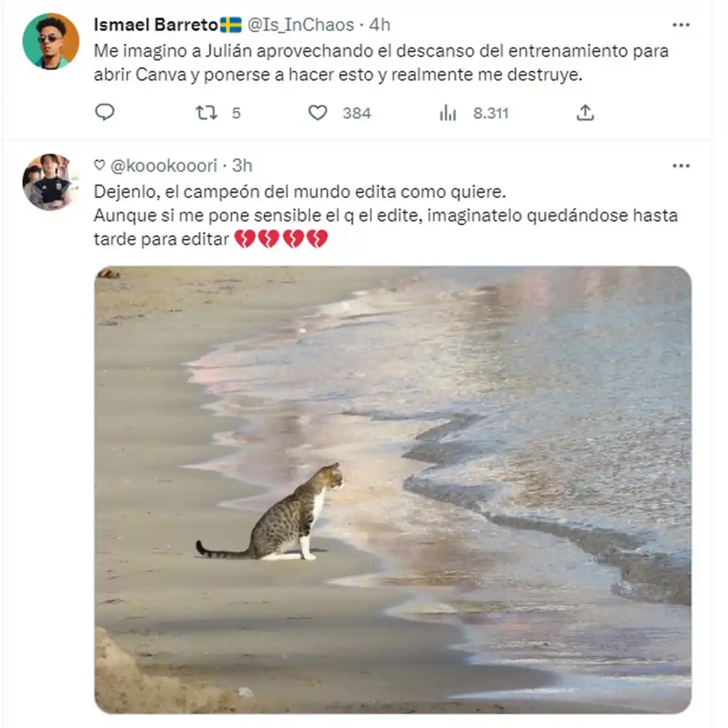Open the @Is_InChaos handle link

(300, 25)
